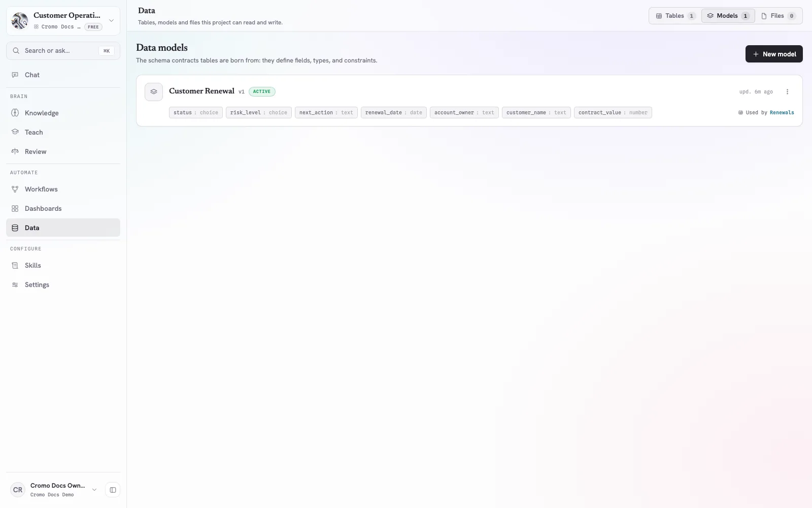Click the Settings sliders icon
This screenshot has width=812, height=508.
[15, 284]
